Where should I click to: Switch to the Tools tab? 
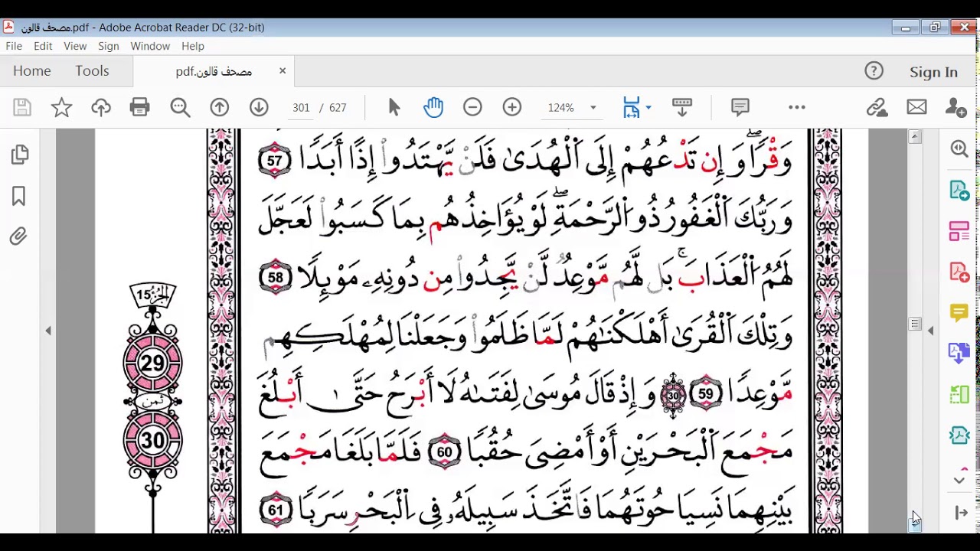[92, 71]
